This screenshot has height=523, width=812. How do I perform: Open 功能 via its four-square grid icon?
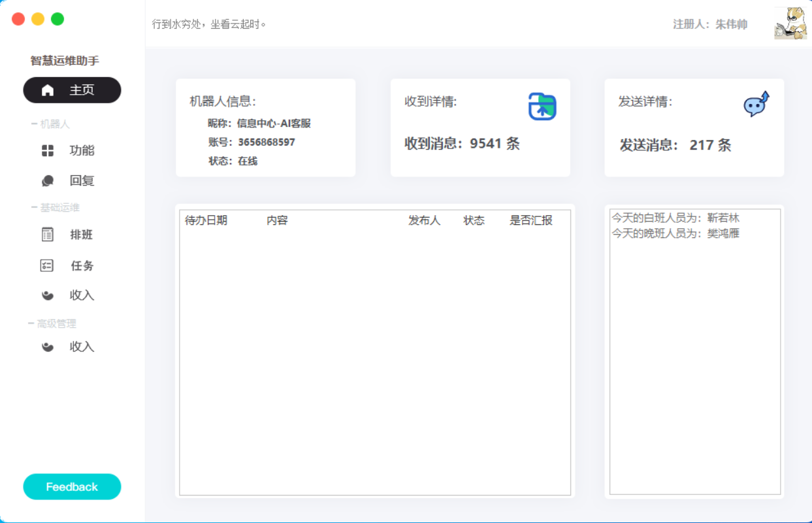[48, 151]
